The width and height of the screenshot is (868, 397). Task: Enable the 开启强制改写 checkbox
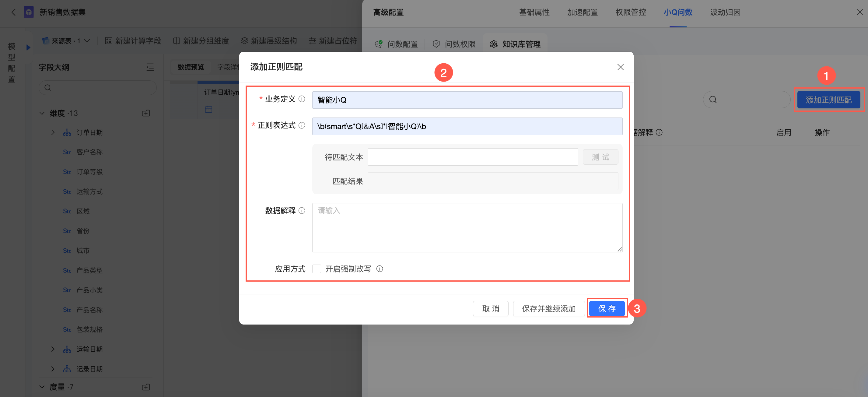pos(317,269)
